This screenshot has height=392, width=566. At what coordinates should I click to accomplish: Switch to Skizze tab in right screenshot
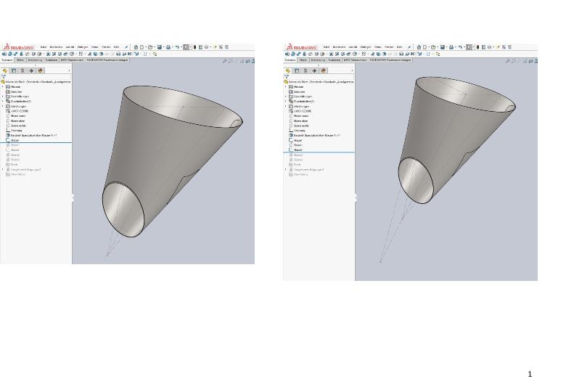pos(303,60)
